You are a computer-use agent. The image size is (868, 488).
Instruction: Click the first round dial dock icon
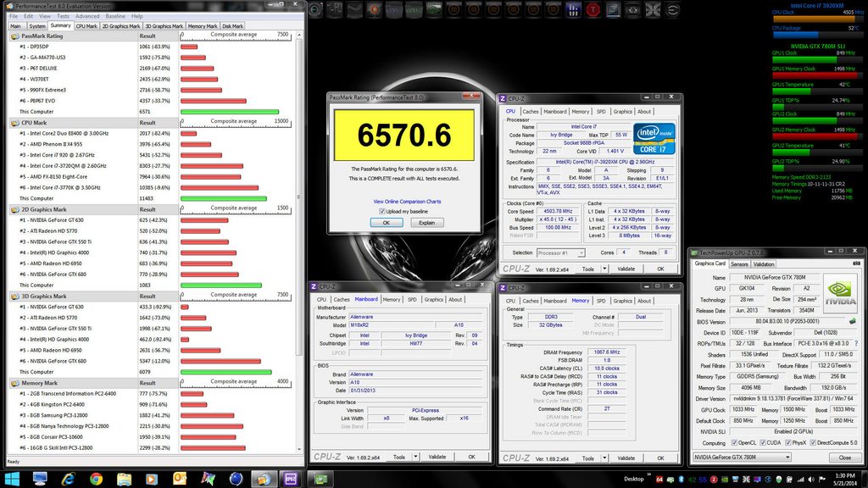pos(315,10)
